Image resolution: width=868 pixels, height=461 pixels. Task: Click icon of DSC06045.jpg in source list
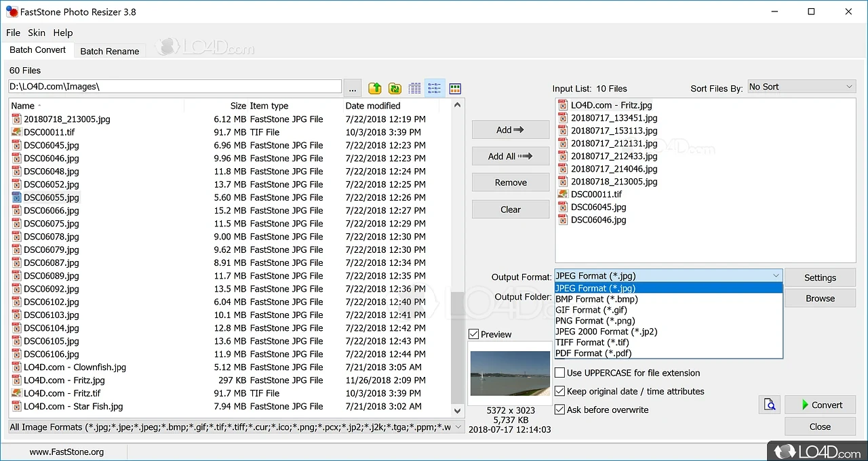[x=17, y=145]
